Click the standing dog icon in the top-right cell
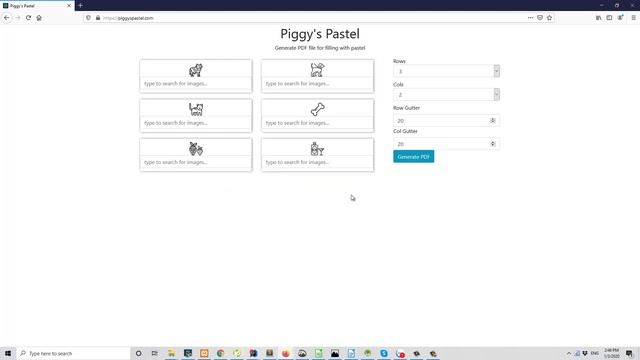 (317, 70)
